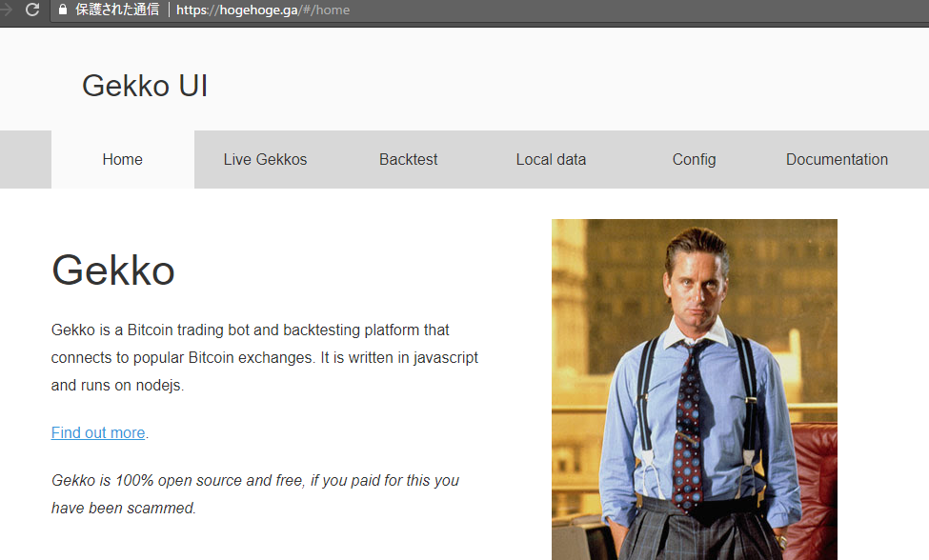This screenshot has height=560, width=929.
Task: Click the italic open source disclaimer text
Action: coord(254,493)
